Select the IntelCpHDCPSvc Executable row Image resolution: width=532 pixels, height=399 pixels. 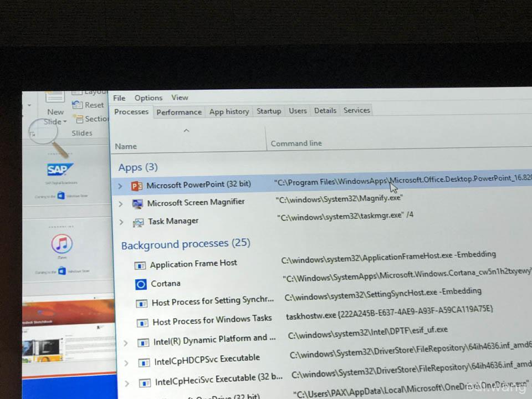click(207, 360)
